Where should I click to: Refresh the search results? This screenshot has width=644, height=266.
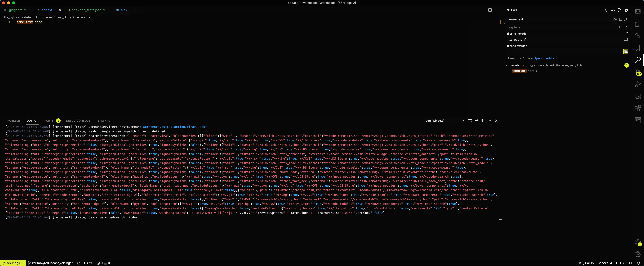coord(606,10)
